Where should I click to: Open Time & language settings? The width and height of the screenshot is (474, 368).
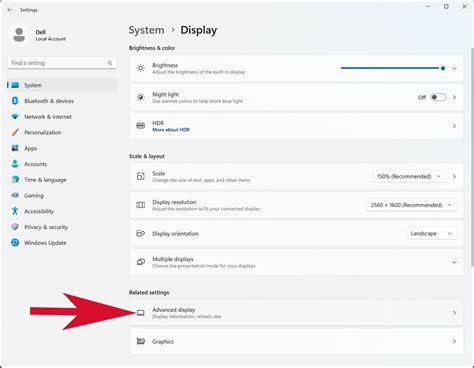pos(62,179)
